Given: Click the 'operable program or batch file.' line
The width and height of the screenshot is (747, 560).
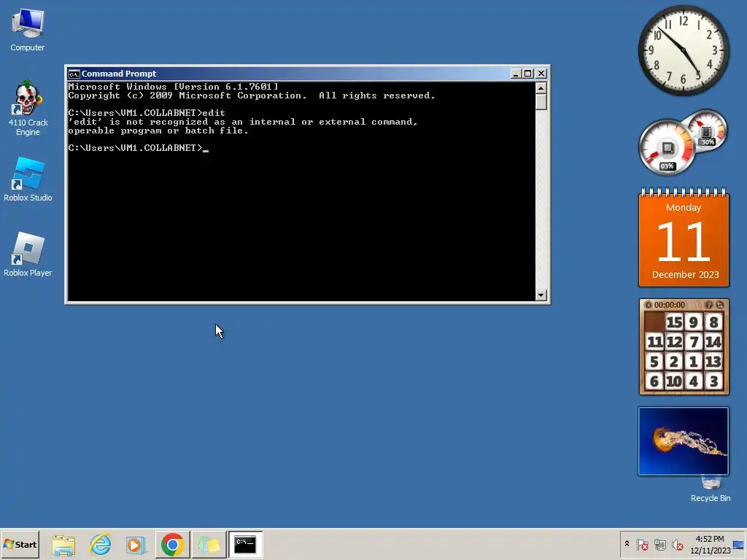Looking at the screenshot, I should pyautogui.click(x=158, y=131).
